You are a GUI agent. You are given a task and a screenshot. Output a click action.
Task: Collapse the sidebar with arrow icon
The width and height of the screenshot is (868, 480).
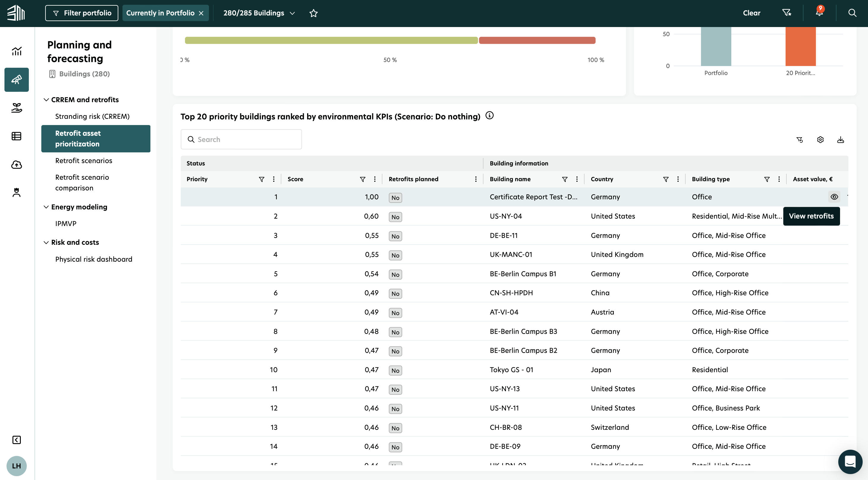click(17, 440)
